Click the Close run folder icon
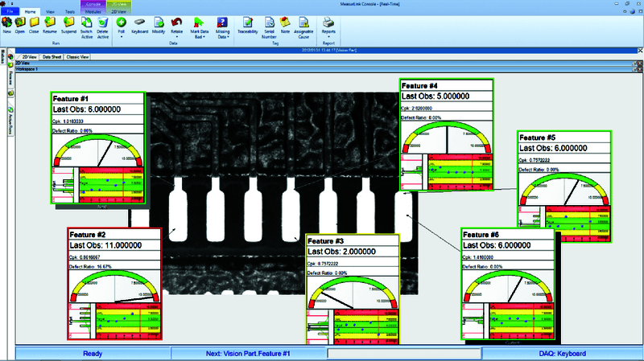This screenshot has height=361, width=644. pyautogui.click(x=34, y=23)
